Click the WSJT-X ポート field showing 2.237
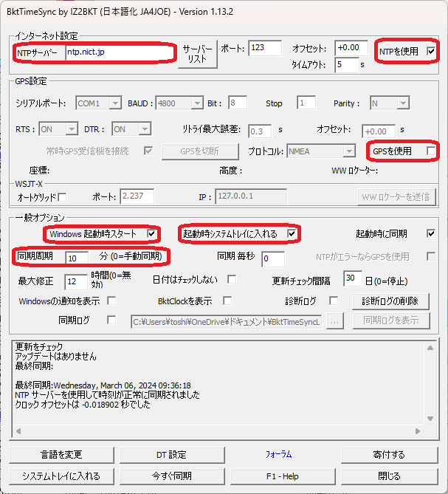This screenshot has height=494, width=448. click(137, 196)
